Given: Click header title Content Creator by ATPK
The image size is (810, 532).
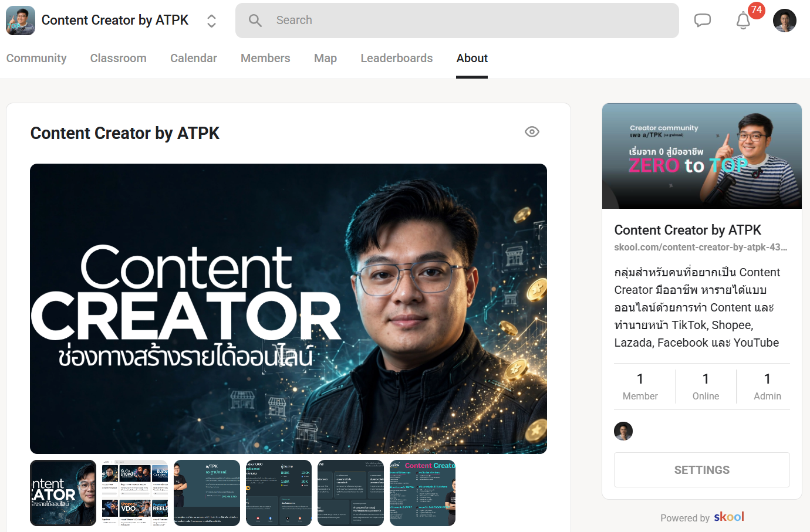Looking at the screenshot, I should click(x=115, y=21).
